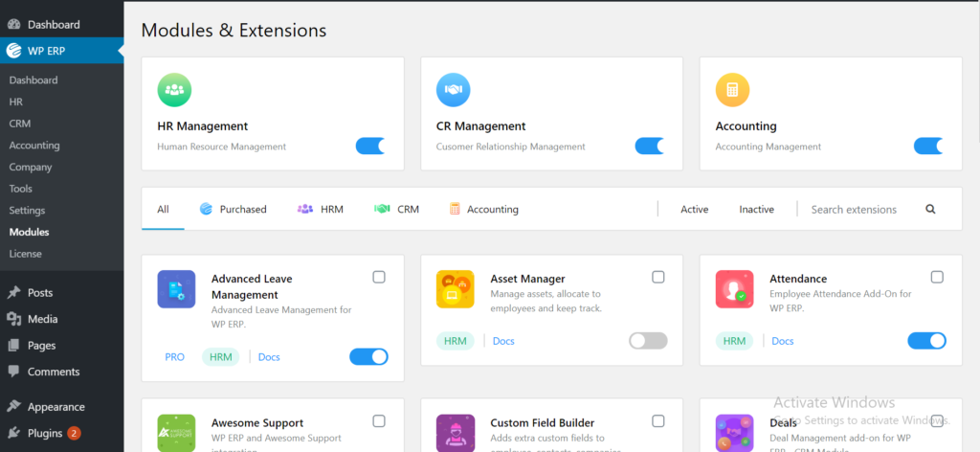Click the Attendance module icon
This screenshot has height=452, width=980.
[x=734, y=289]
